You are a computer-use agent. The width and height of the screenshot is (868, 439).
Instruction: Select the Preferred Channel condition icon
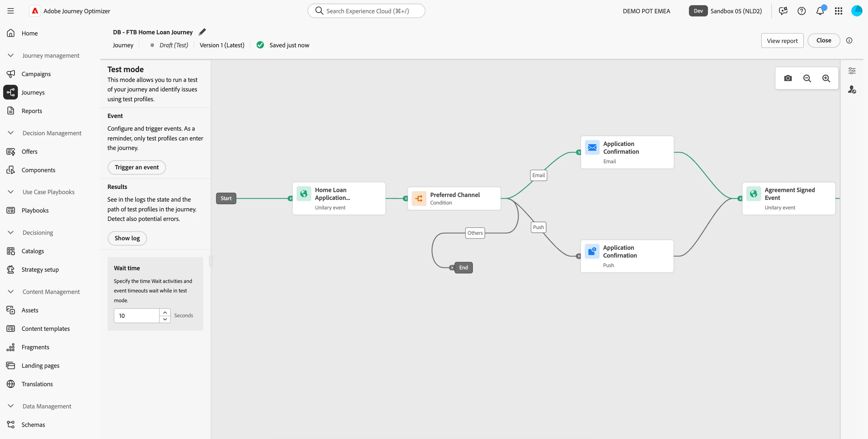(419, 198)
